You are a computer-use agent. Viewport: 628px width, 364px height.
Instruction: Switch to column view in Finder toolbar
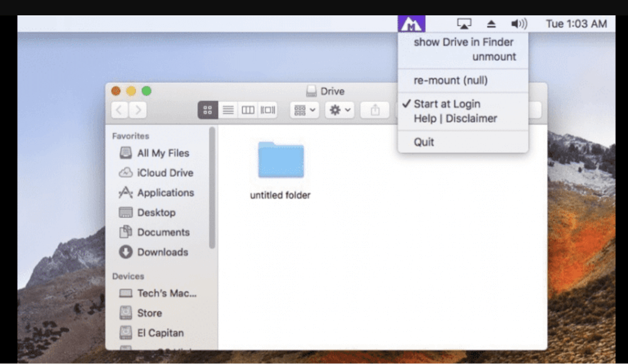click(x=247, y=110)
